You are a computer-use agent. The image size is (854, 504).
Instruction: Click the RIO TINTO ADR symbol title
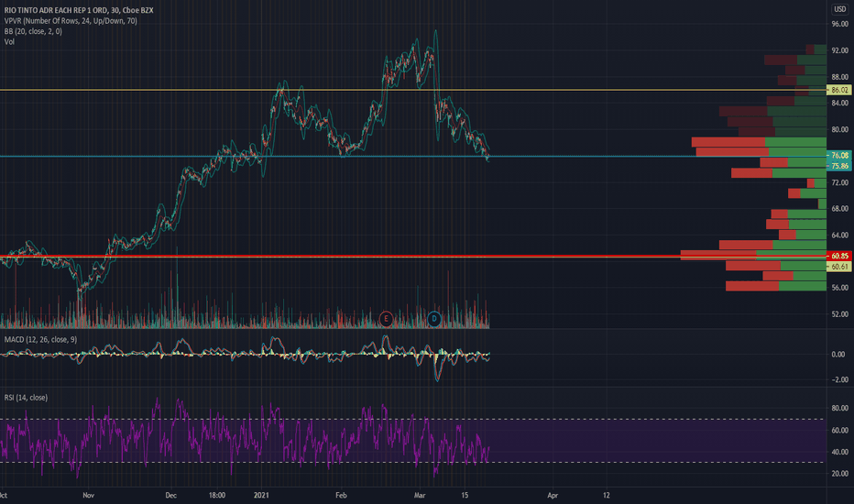click(79, 10)
